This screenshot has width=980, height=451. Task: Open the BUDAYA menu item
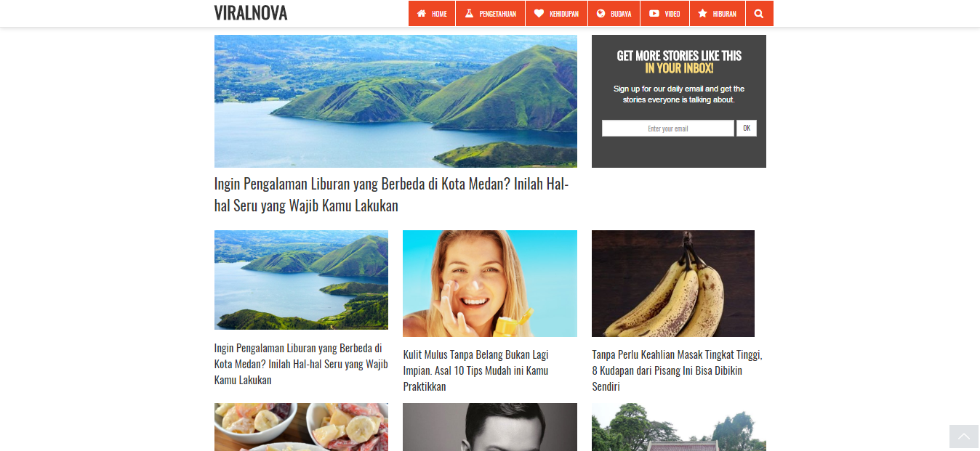(x=614, y=13)
